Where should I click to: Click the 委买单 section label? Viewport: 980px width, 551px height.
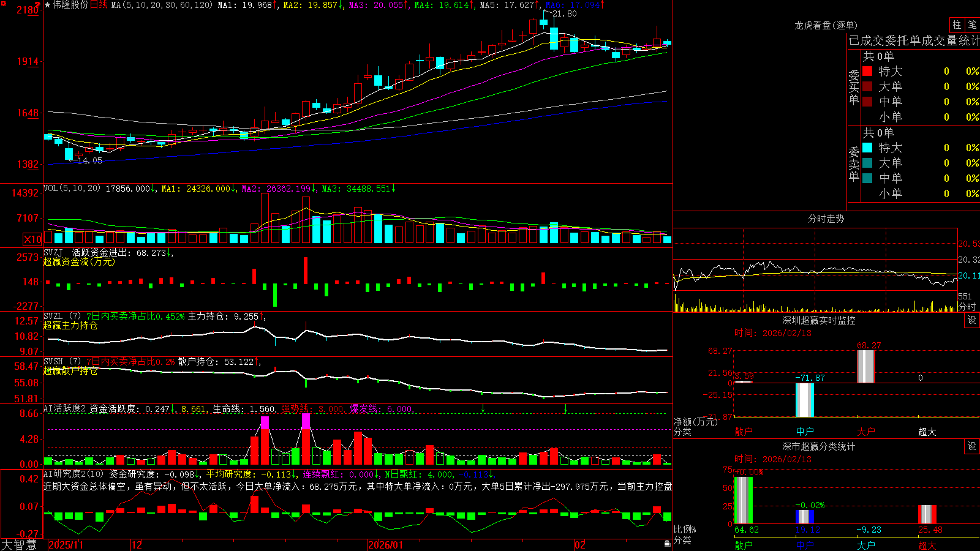click(x=854, y=88)
